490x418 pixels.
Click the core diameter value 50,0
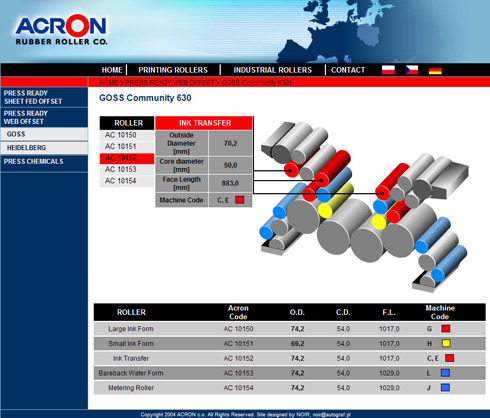coord(230,165)
